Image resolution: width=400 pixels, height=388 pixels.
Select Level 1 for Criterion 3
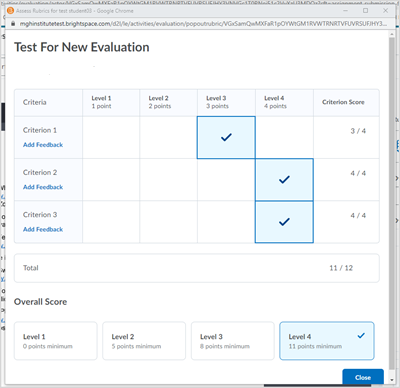point(111,222)
